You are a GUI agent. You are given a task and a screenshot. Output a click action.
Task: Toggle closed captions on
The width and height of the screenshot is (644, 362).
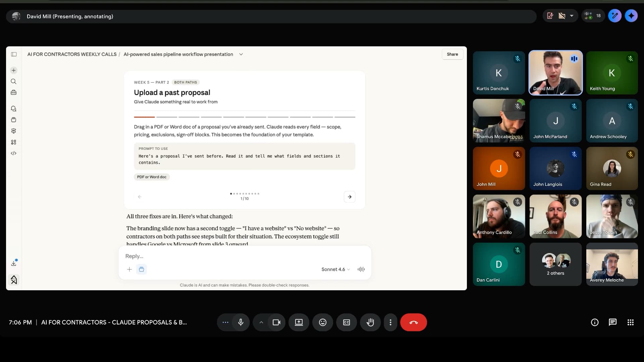(346, 322)
